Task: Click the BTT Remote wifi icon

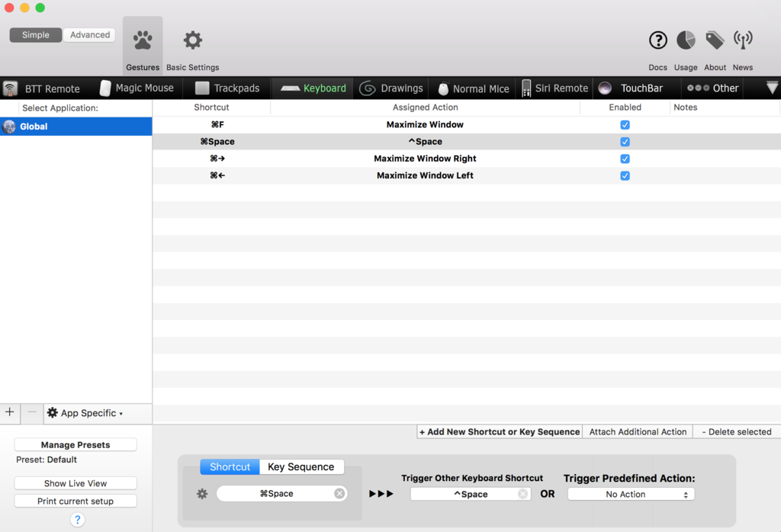Action: tap(10, 88)
